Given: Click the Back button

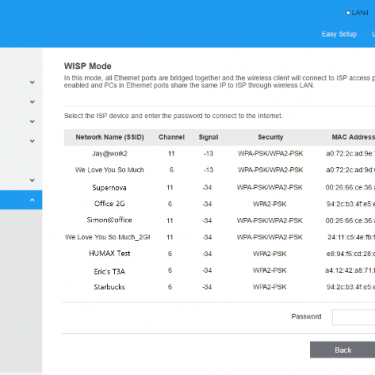Looking at the screenshot, I should pos(342,350).
